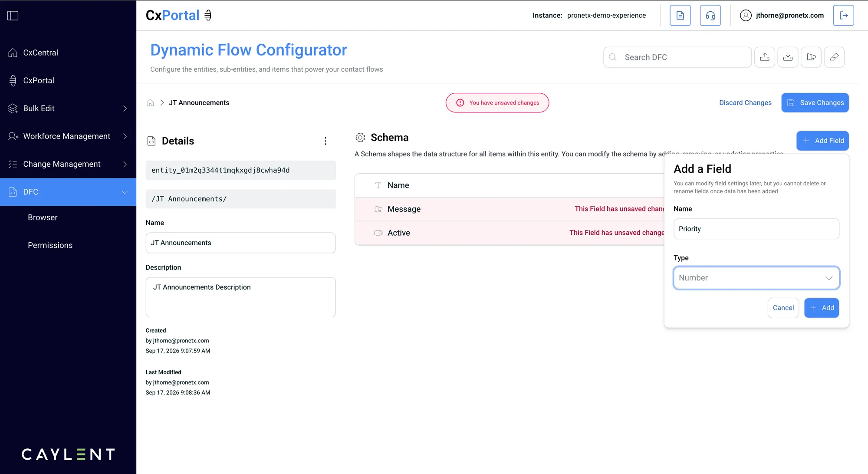Image resolution: width=868 pixels, height=474 pixels.
Task: Click the Bulk Edit layers icon
Action: pos(13,108)
